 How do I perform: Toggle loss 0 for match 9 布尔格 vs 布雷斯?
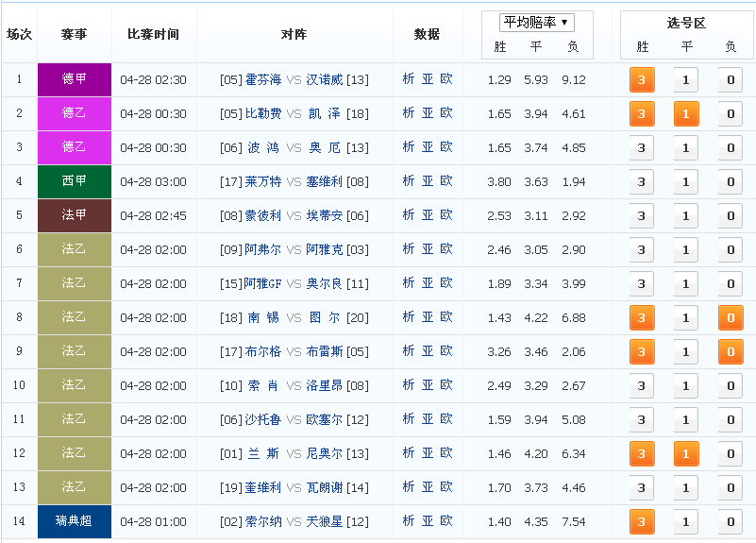coord(731,351)
